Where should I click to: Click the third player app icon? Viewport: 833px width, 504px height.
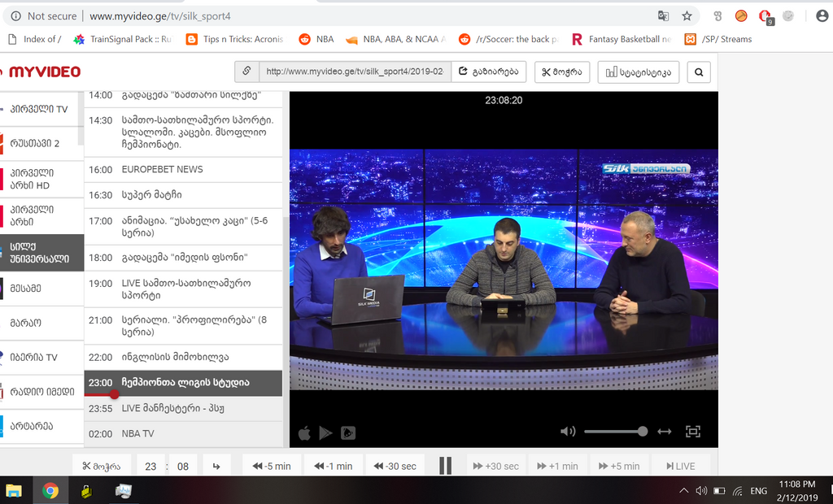coord(348,432)
